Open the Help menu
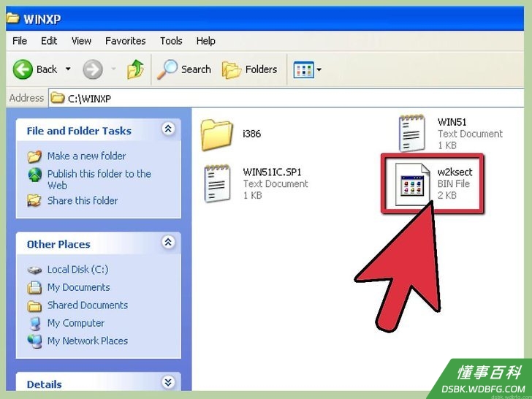Screen dimensions: 532x399 pos(205,41)
